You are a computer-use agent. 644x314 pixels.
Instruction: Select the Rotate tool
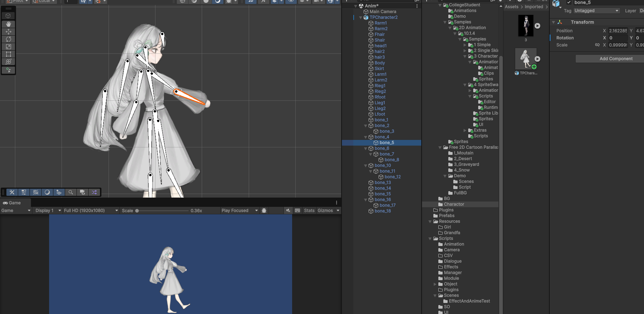(9, 39)
